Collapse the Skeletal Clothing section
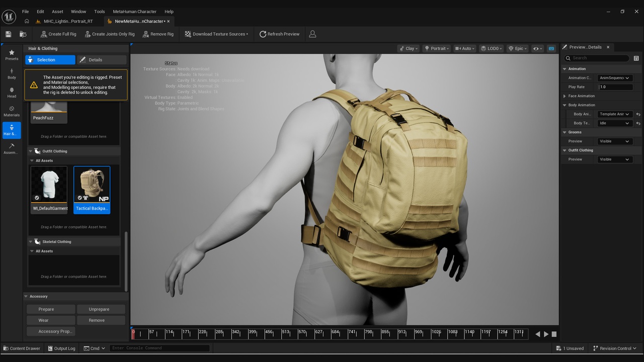This screenshot has height=362, width=644. pyautogui.click(x=30, y=242)
